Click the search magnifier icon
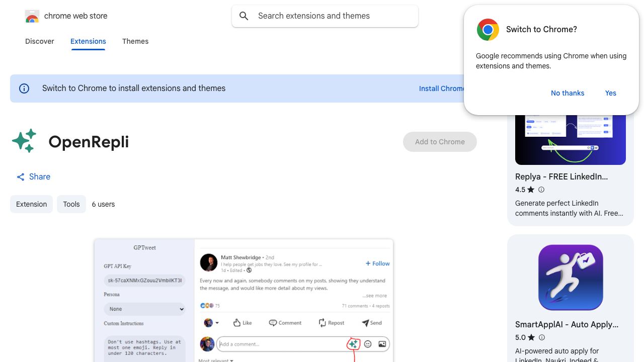 click(244, 16)
